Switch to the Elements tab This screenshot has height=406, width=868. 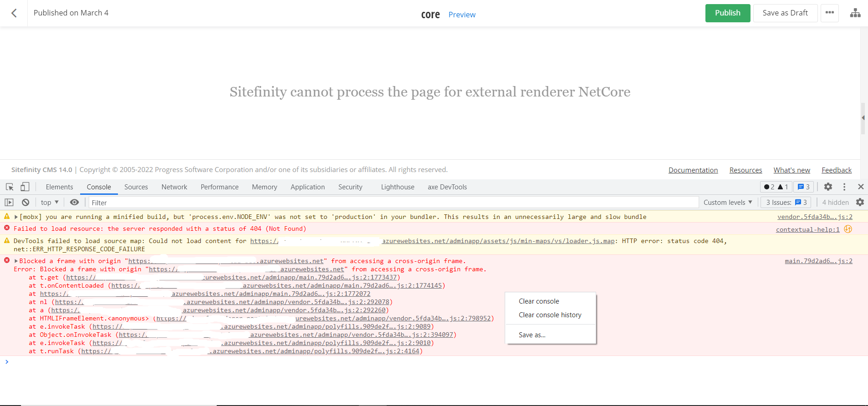click(x=59, y=187)
